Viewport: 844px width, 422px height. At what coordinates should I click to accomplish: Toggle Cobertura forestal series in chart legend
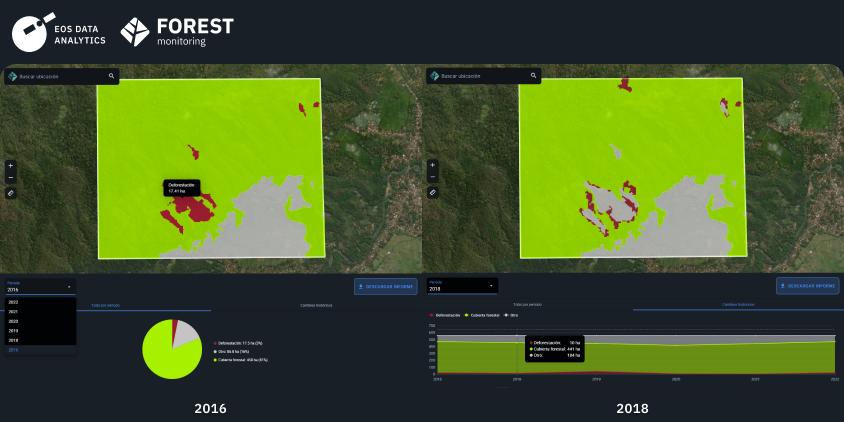click(x=486, y=315)
